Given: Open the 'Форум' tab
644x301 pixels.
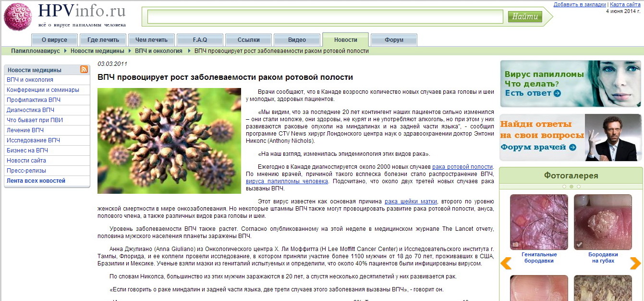Looking at the screenshot, I should coord(394,40).
